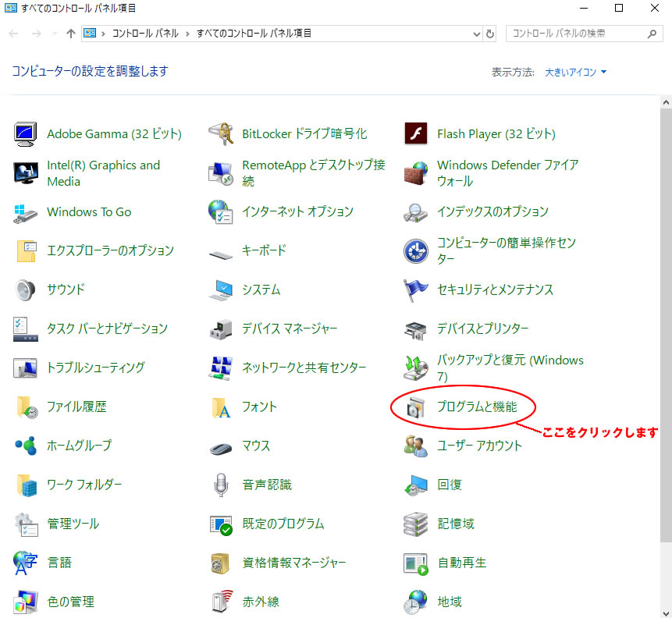
Task: Open the Indexing Options magnifier icon
Action: 416,212
